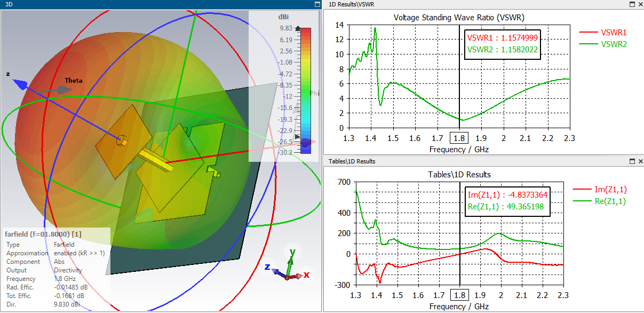Viewport: 644px width, 313px height.
Task: Click the gray Theta direction arrow
Action: pyautogui.click(x=63, y=90)
